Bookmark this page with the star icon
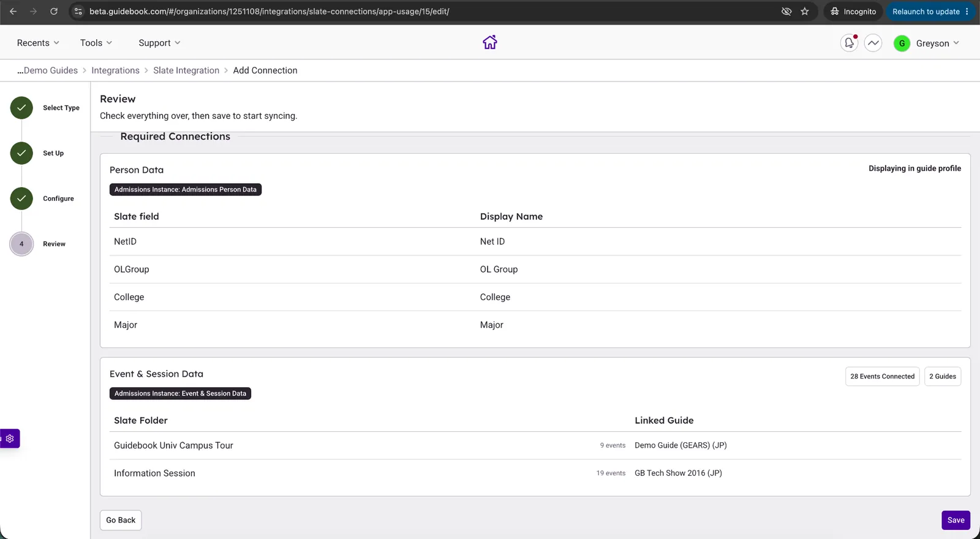The height and width of the screenshot is (539, 980). click(x=805, y=12)
